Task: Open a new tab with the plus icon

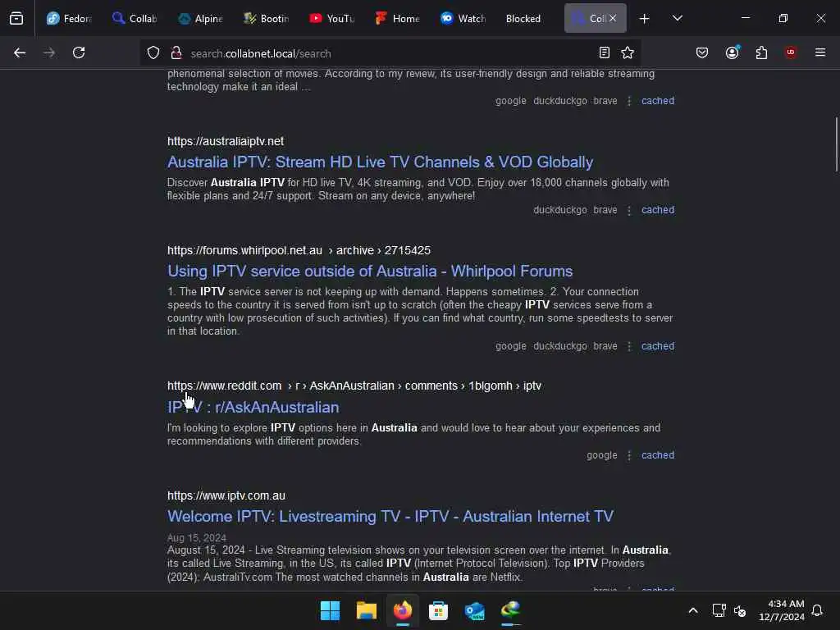Action: (645, 19)
